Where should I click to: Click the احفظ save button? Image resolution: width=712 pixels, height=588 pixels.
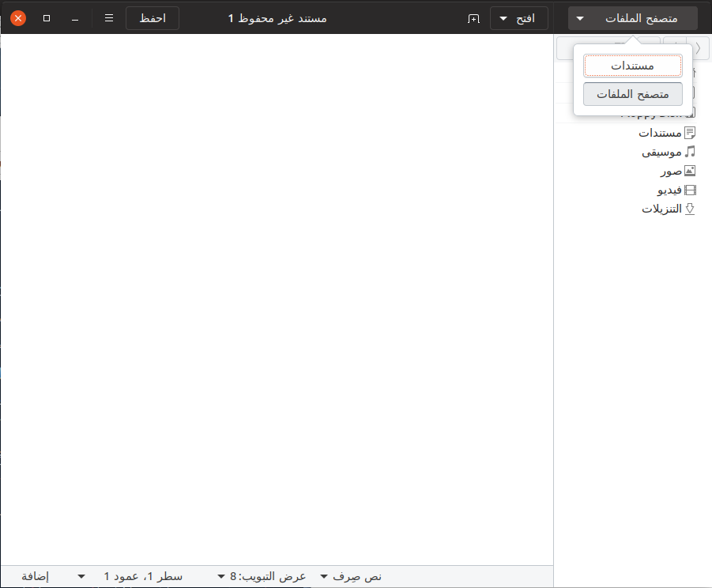[152, 18]
